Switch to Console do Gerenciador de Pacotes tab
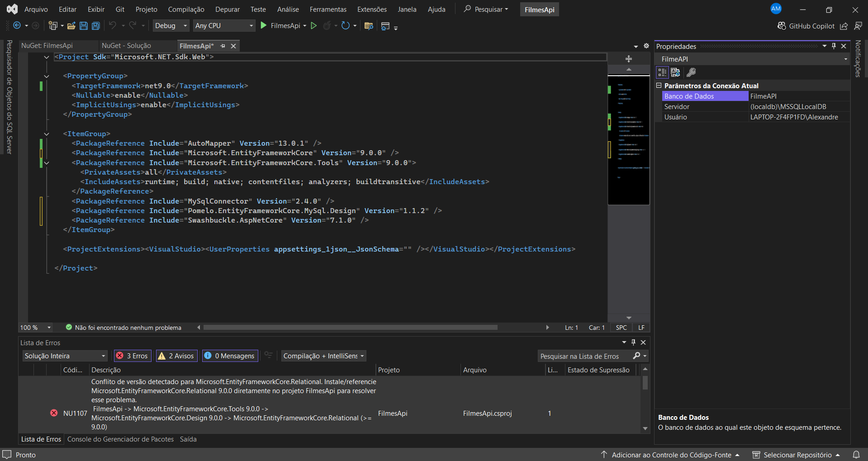Image resolution: width=868 pixels, height=461 pixels. [x=120, y=439]
